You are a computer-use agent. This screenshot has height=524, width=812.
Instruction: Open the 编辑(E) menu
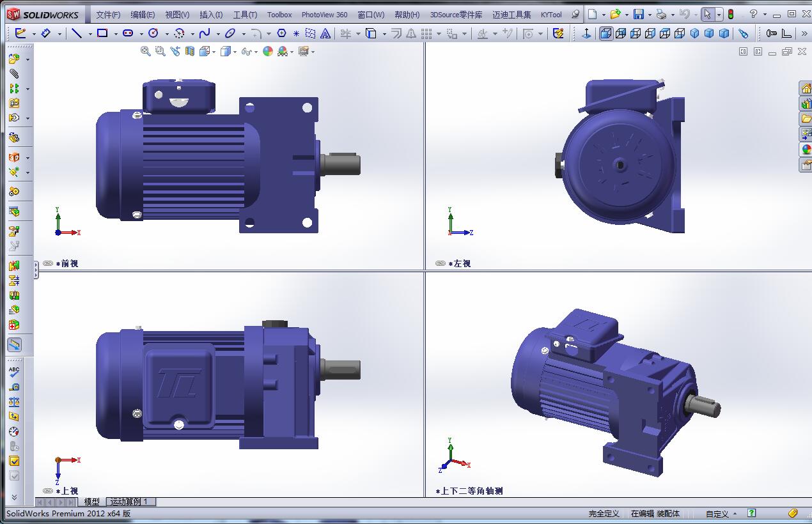[143, 15]
